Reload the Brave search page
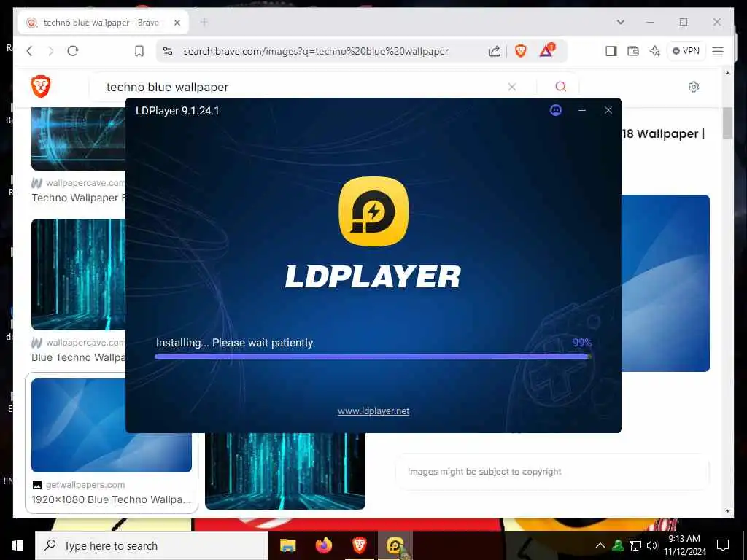The height and width of the screenshot is (560, 747). (72, 51)
